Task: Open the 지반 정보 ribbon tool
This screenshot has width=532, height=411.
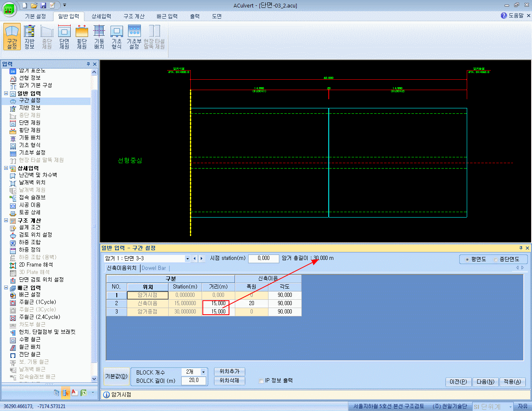Action: click(30, 37)
